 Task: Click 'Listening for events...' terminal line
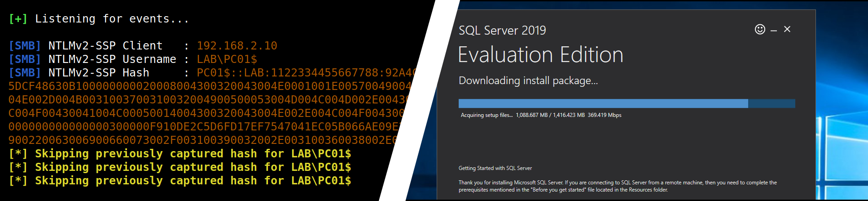click(112, 19)
